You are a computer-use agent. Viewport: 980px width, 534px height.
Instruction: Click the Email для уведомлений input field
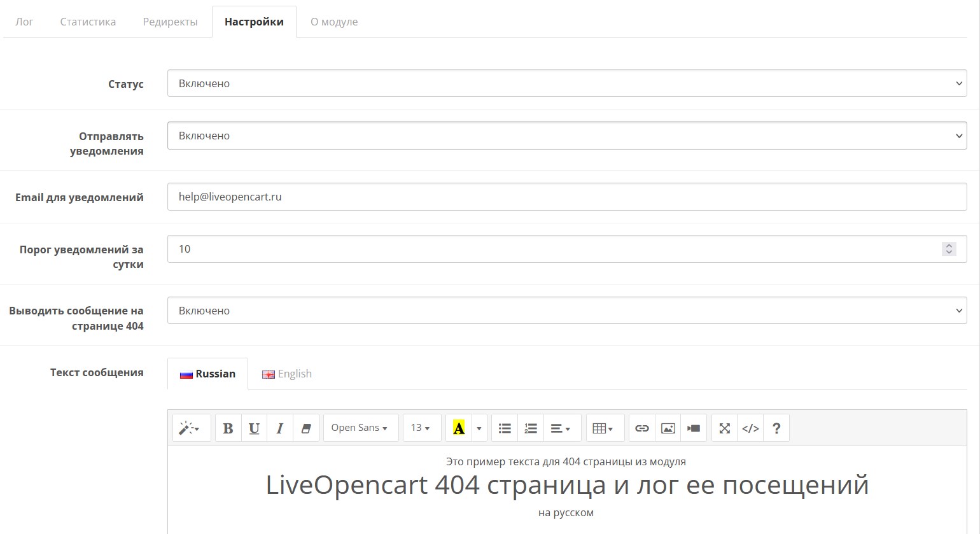coord(566,197)
